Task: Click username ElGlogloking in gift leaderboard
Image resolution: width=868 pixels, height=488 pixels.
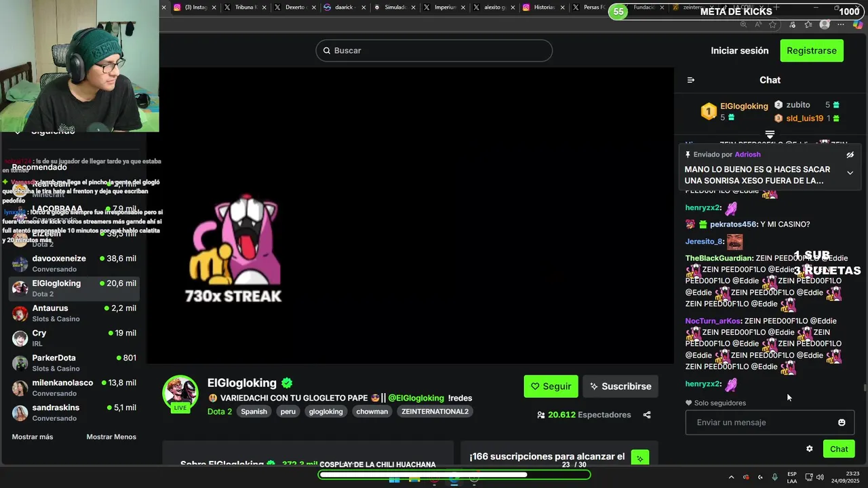Action: point(744,106)
